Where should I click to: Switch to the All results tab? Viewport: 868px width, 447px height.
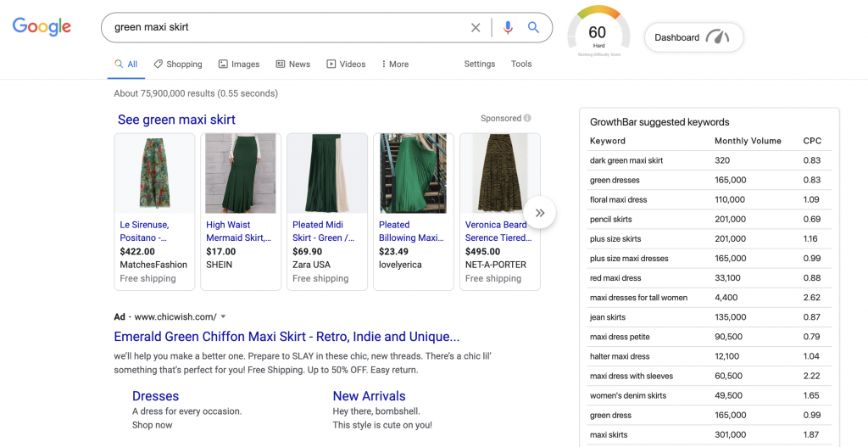125,64
